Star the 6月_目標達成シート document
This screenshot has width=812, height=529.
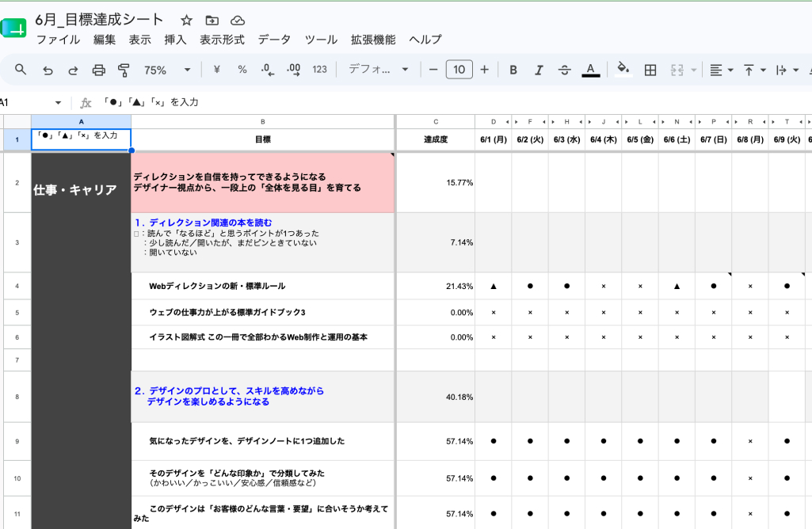186,20
